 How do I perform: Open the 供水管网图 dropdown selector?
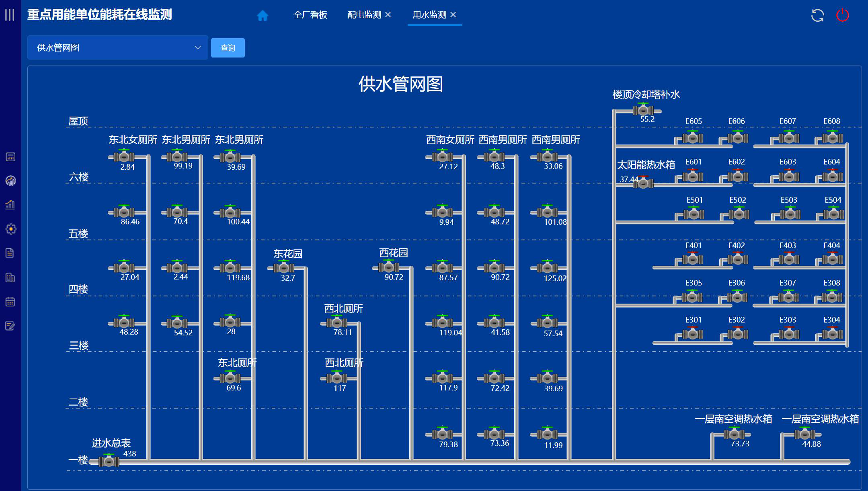117,47
